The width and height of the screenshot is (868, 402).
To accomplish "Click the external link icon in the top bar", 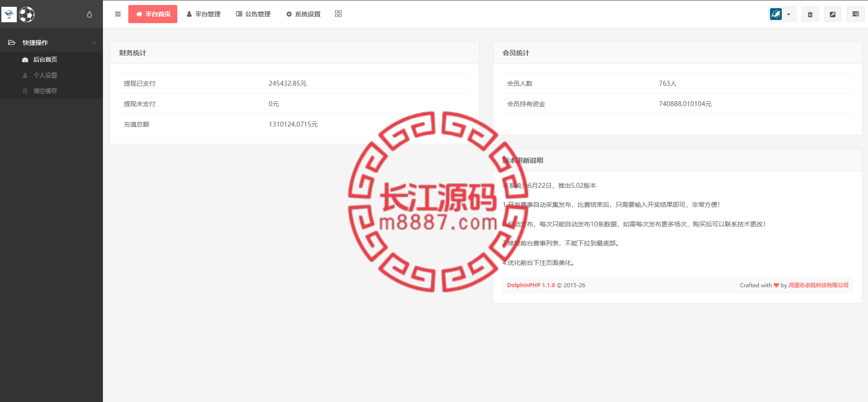I will pyautogui.click(x=833, y=15).
